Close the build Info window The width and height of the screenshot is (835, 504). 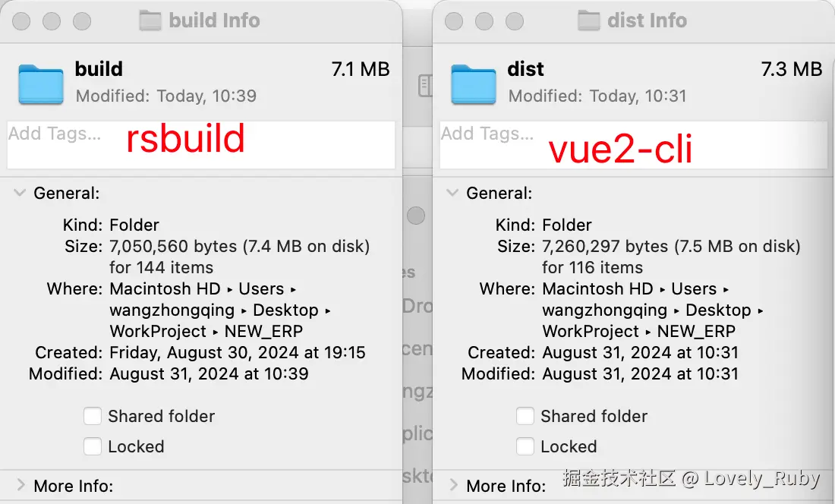coord(21,21)
